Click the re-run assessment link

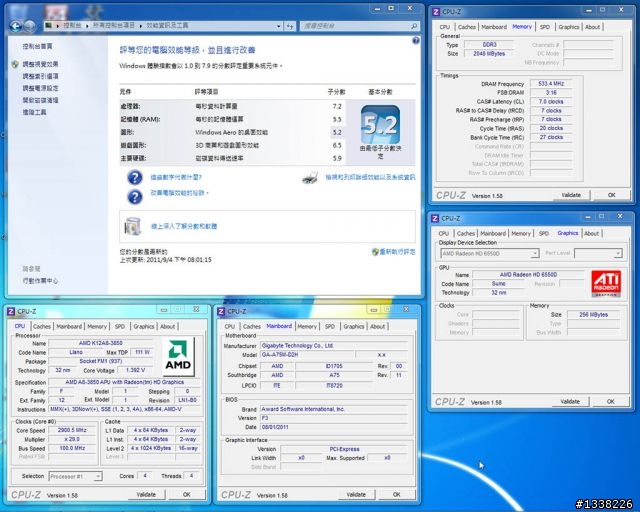397,252
